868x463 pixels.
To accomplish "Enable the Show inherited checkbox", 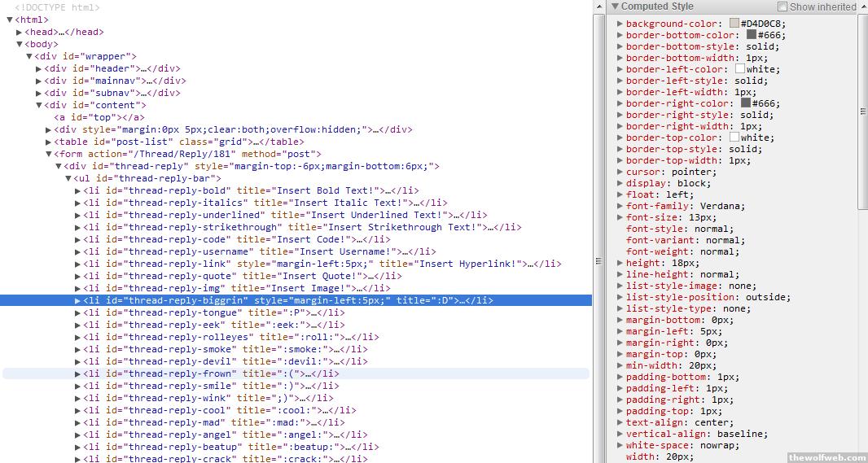I will (783, 7).
